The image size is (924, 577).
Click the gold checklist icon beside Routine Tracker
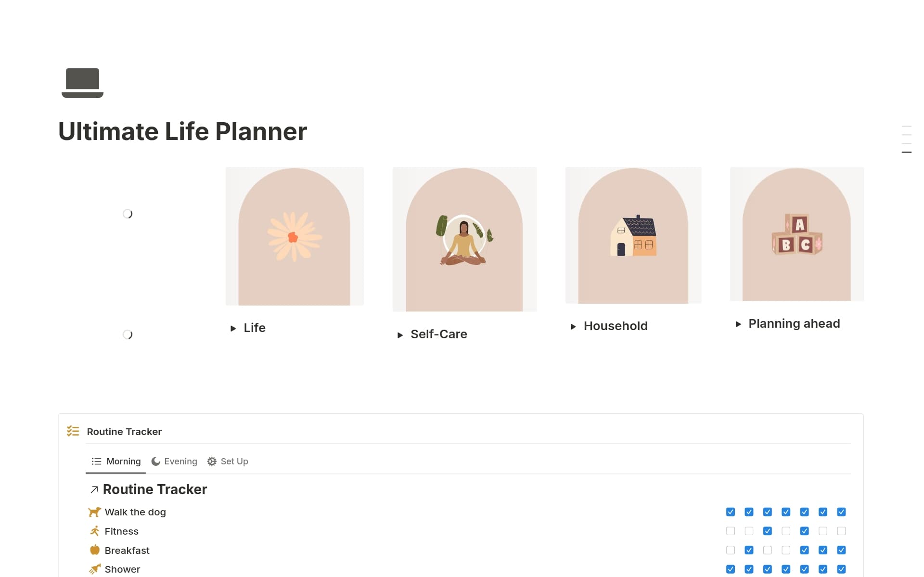point(73,431)
